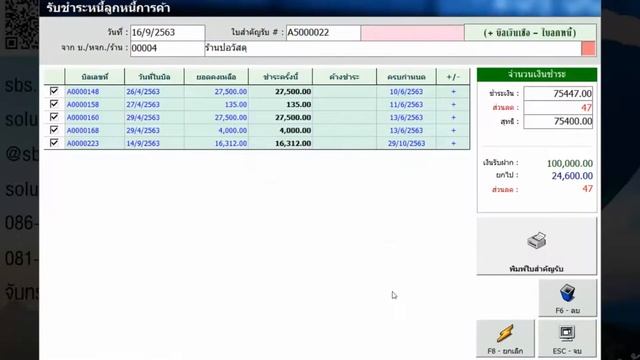Click the plus sign in row A0000148

coord(453,92)
